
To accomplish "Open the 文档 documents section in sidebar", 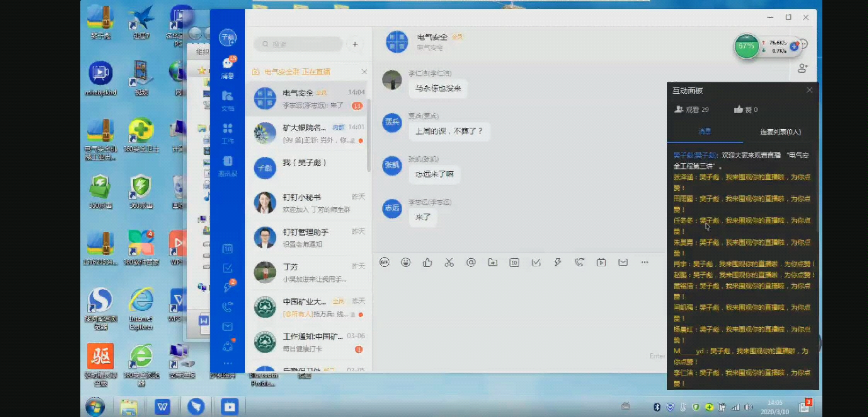I will pyautogui.click(x=228, y=101).
